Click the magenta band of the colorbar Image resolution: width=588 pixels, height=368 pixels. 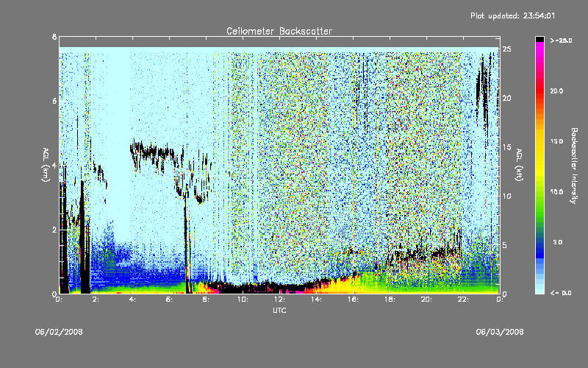pos(539,51)
